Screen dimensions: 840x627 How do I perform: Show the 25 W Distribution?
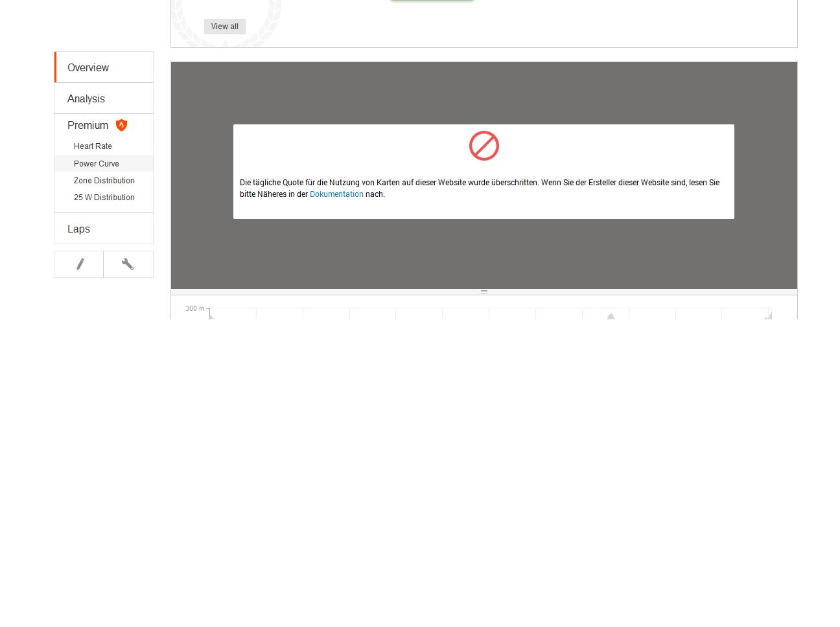(x=104, y=198)
